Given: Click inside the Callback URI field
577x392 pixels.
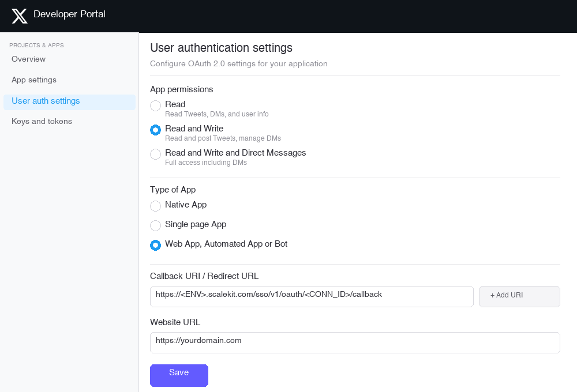Looking at the screenshot, I should tap(312, 296).
